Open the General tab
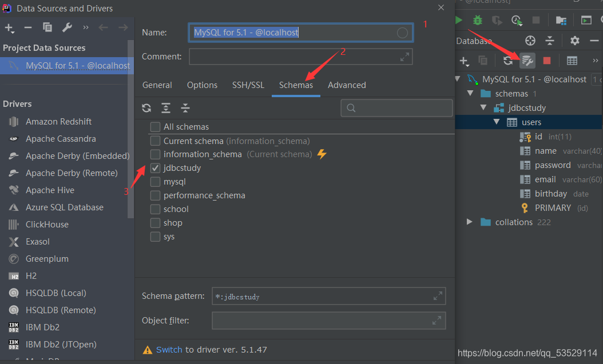Viewport: 603px width, 364px height. (x=157, y=85)
